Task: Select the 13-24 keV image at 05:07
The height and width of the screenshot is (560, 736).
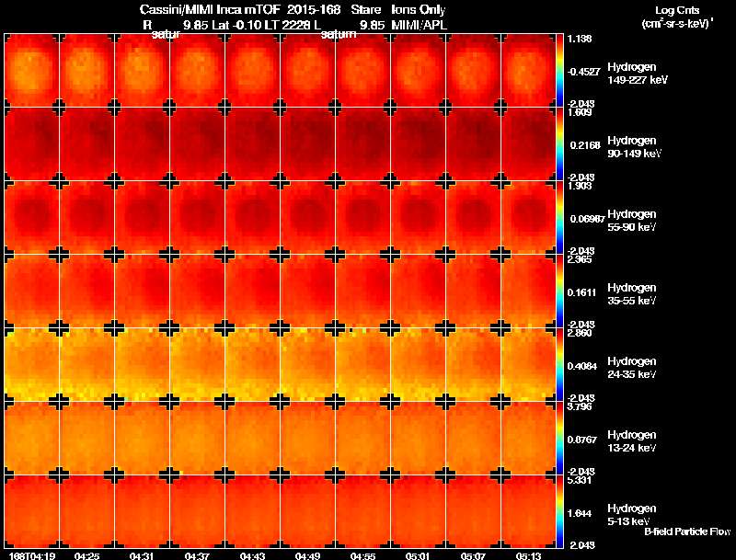Action: (x=473, y=438)
